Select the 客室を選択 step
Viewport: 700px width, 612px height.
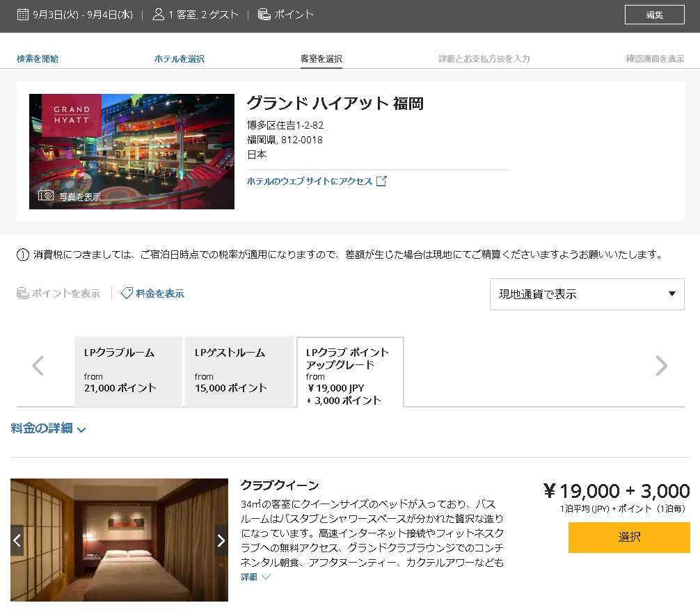(321, 59)
